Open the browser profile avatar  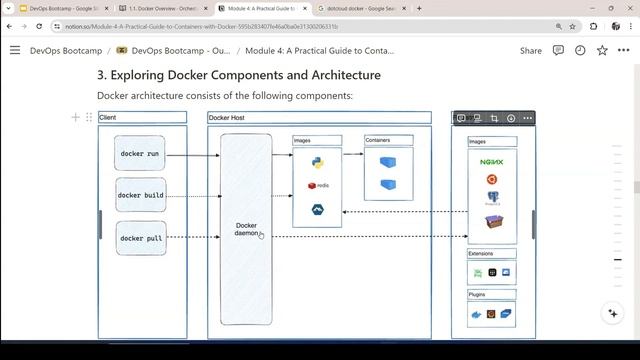(x=616, y=26)
